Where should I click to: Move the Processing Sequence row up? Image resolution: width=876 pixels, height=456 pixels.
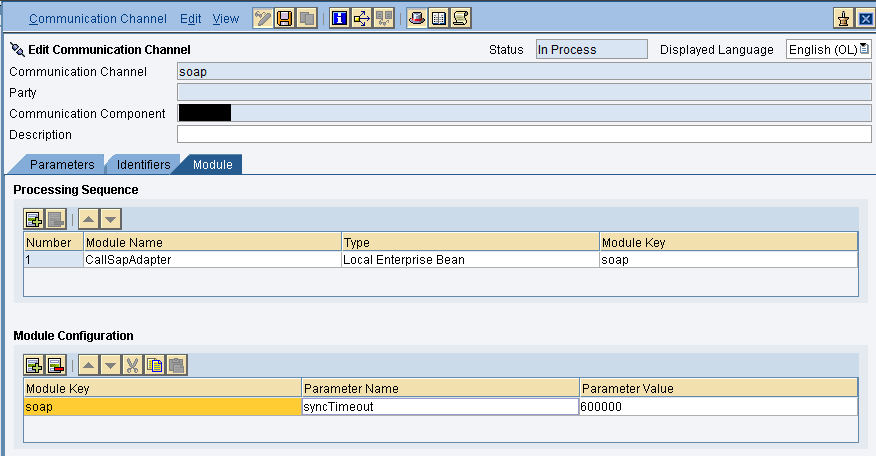point(89,220)
